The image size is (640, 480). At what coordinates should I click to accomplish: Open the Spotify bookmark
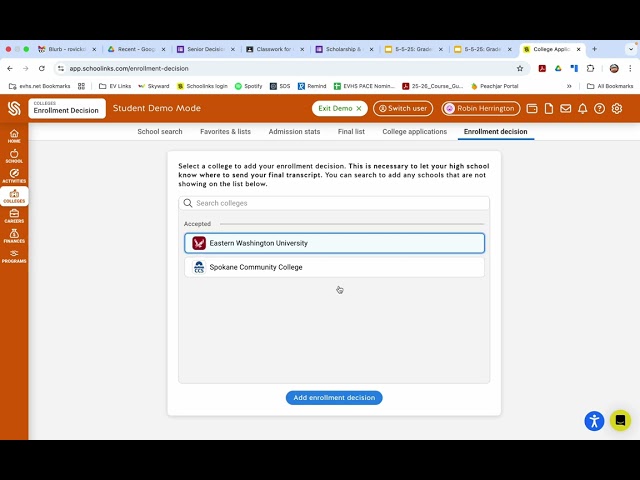249,86
